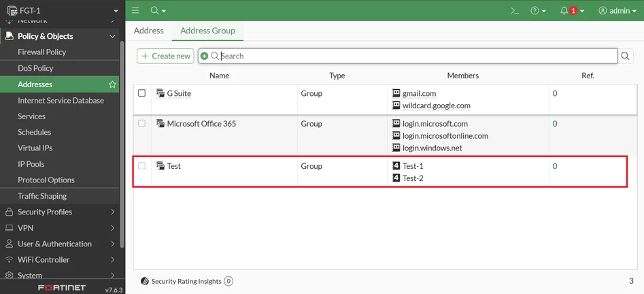Click the Security Rating Insights icon

(144, 281)
